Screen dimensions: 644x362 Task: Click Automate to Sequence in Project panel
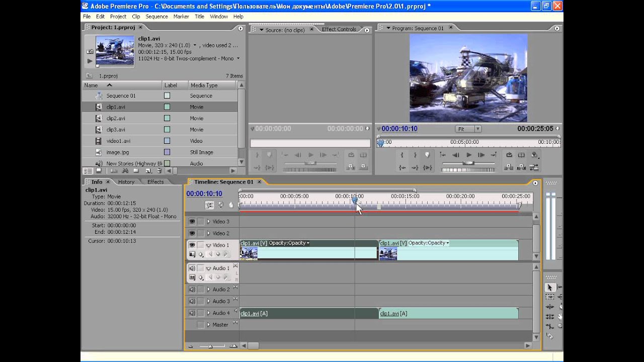(113, 171)
